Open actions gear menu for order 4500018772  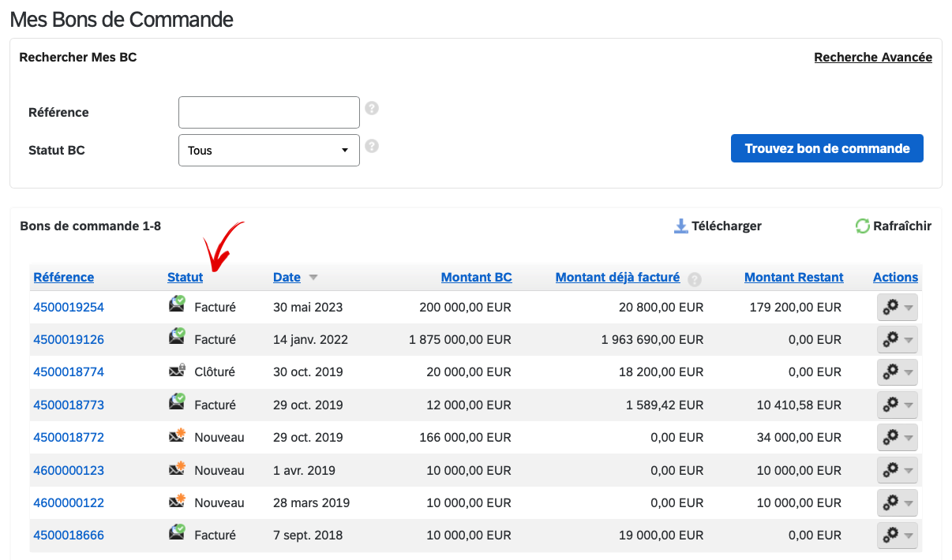click(x=898, y=438)
